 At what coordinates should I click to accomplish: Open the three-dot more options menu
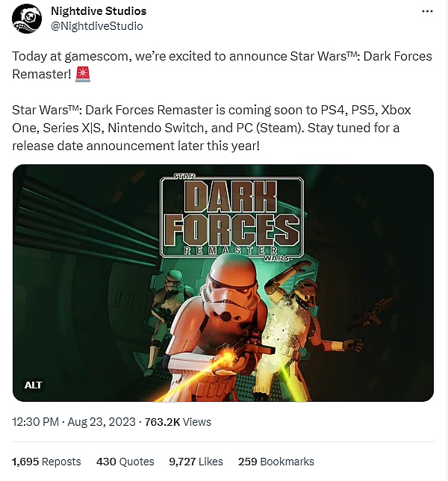point(427,12)
